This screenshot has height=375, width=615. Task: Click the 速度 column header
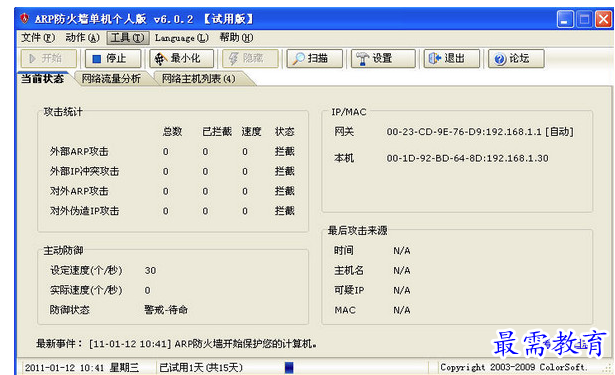pyautogui.click(x=251, y=132)
